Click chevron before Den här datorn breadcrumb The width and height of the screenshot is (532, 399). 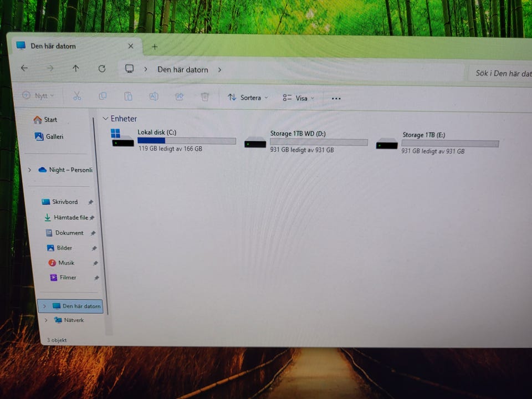coord(146,69)
